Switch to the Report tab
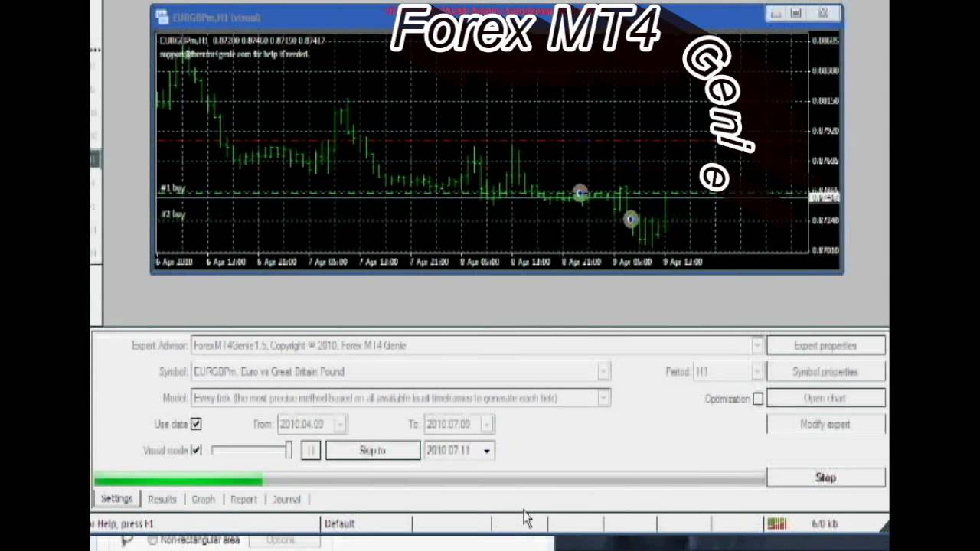The width and height of the screenshot is (980, 551). tap(243, 499)
